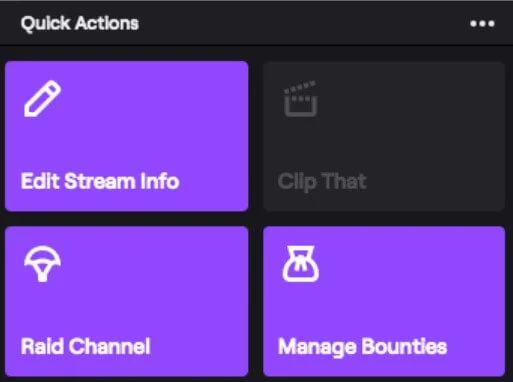The width and height of the screenshot is (513, 382).
Task: Click the Quick Actions panel title
Action: (80, 23)
